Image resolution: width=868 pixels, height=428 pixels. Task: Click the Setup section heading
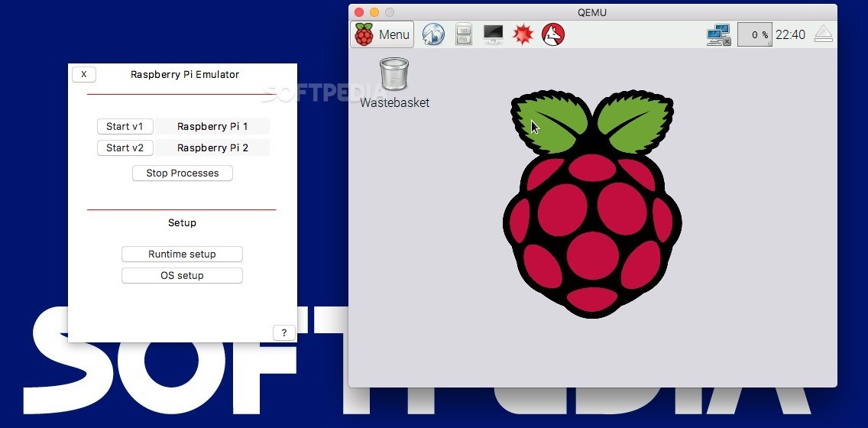pos(182,222)
